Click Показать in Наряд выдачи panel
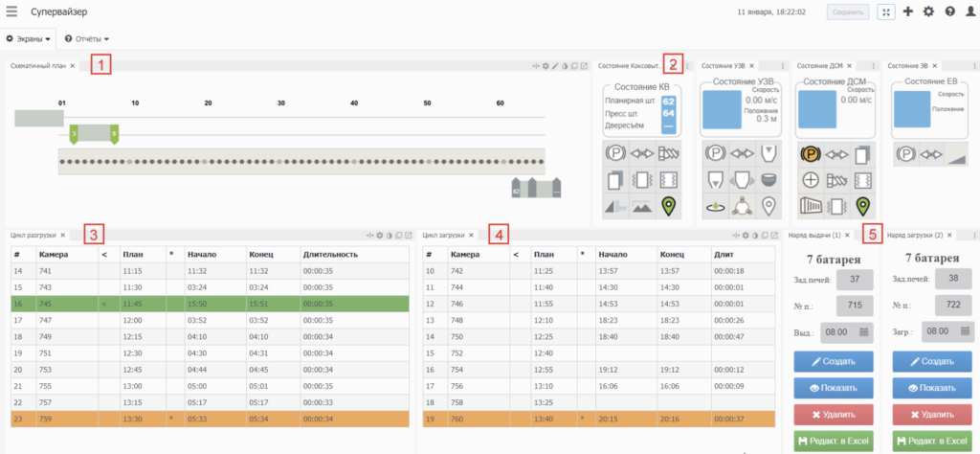 [834, 388]
